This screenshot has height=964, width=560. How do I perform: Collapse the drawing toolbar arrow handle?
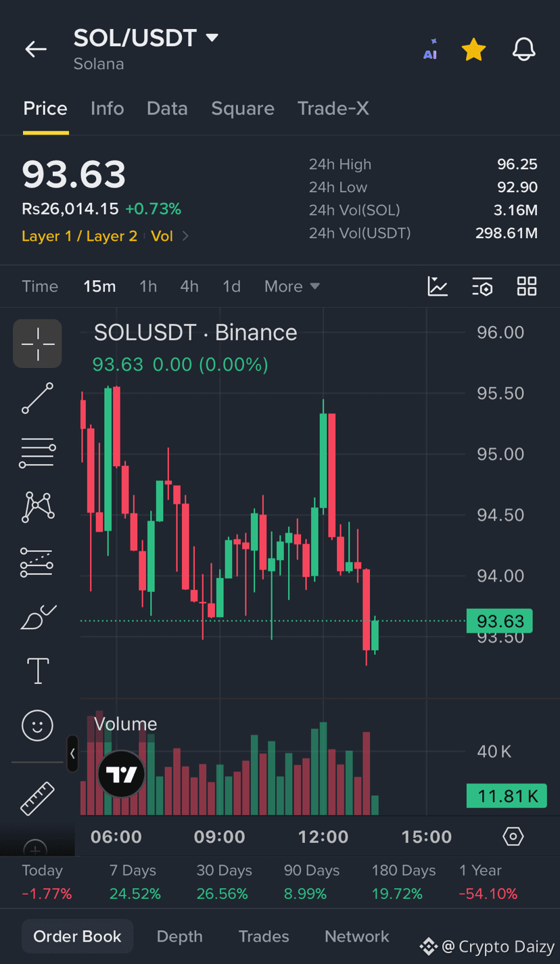72,753
